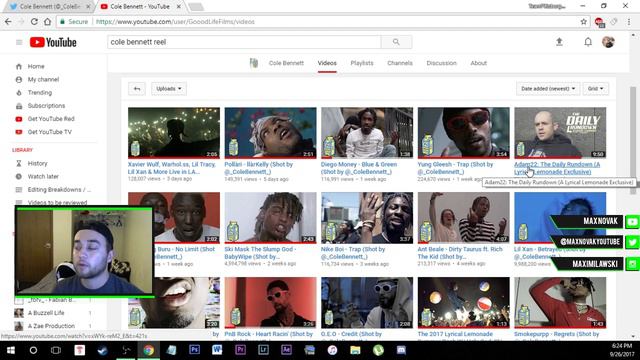Launch After Effects from the taskbar

[x=286, y=350]
